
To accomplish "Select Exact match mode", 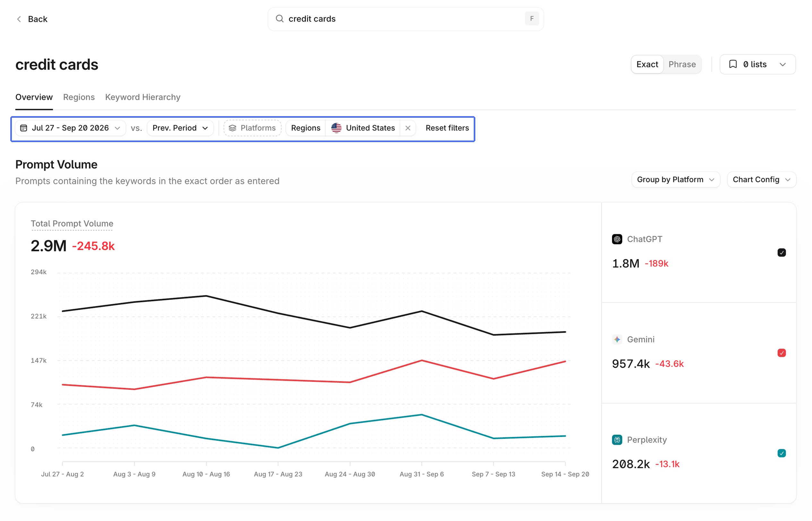I will click(647, 64).
